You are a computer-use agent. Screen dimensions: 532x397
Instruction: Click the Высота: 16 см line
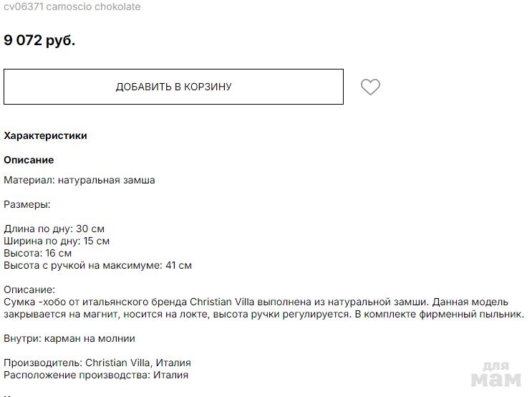pos(38,253)
